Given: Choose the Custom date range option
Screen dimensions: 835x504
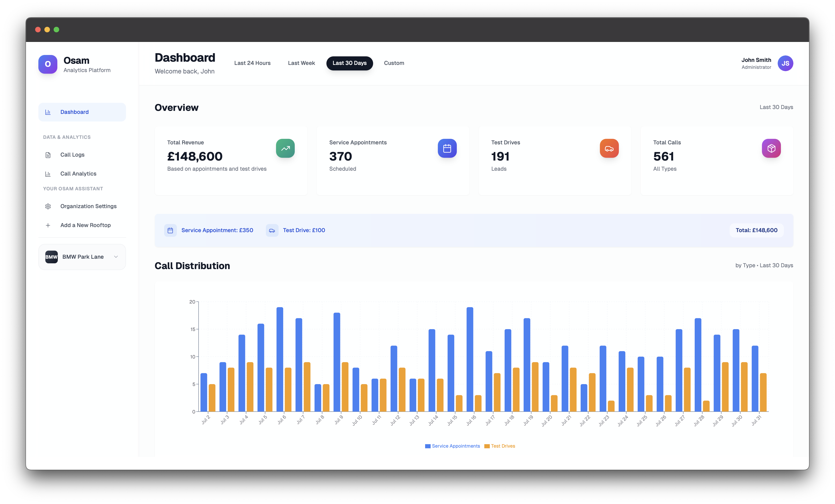Looking at the screenshot, I should [x=394, y=63].
